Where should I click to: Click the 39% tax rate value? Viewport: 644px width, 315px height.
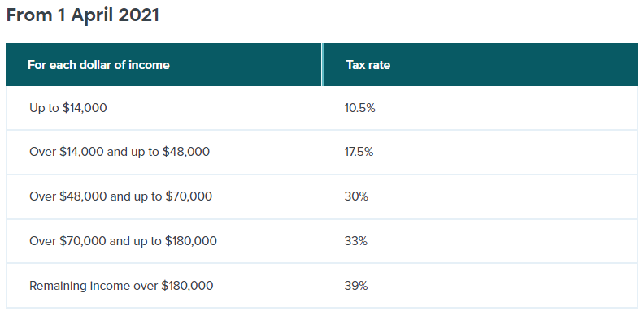(x=356, y=286)
